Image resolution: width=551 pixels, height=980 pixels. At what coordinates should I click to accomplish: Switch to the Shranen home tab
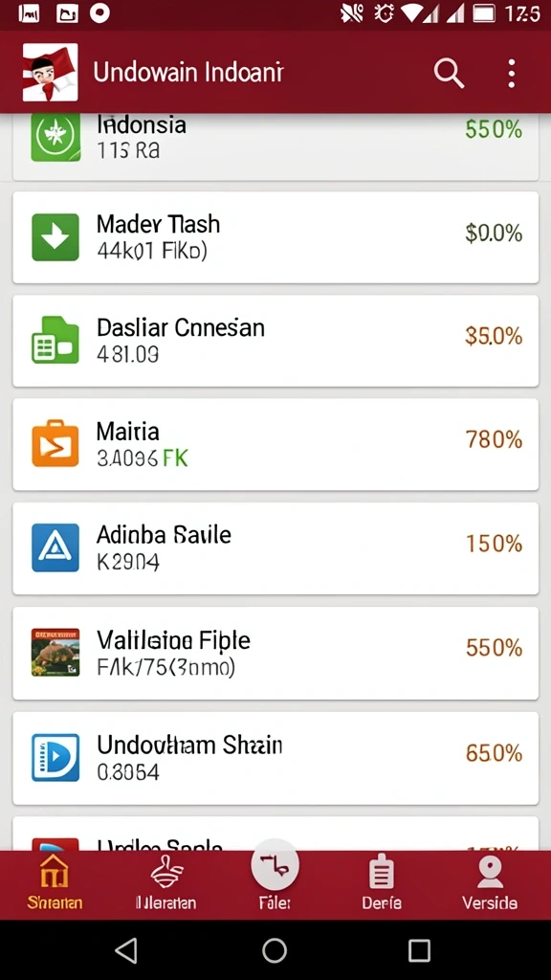(x=55, y=882)
